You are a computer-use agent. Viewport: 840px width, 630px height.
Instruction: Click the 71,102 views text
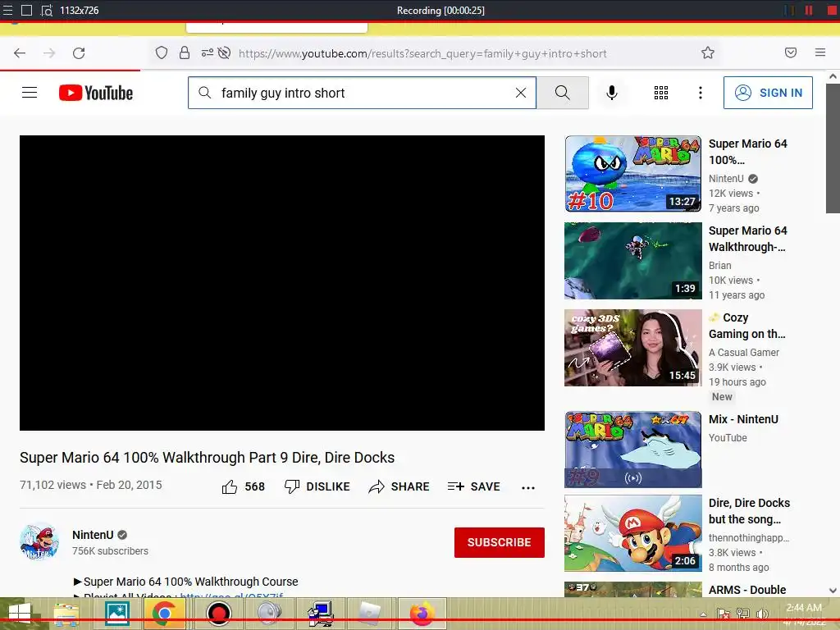[x=52, y=485]
